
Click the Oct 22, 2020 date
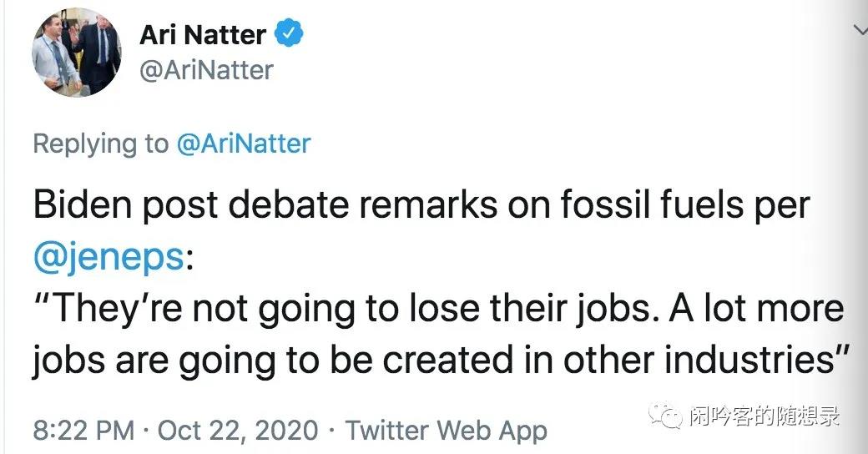coord(238,431)
